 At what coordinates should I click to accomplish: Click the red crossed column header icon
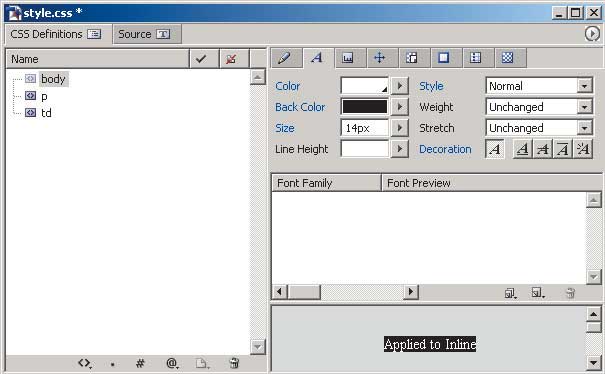[x=234, y=59]
